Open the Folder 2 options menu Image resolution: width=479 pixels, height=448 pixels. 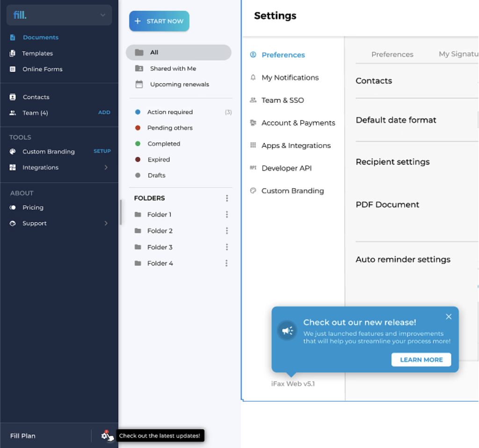[227, 231]
